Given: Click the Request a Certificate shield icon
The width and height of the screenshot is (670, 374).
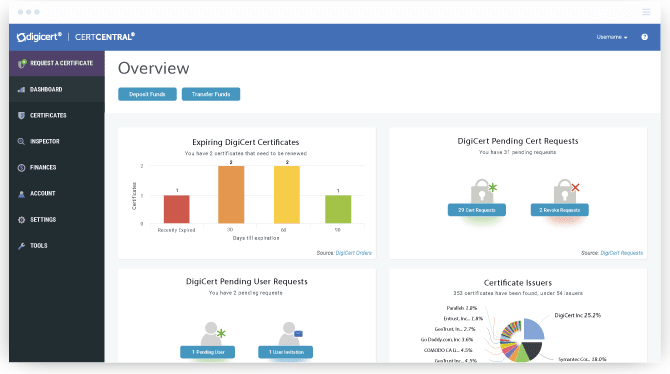Looking at the screenshot, I should [x=22, y=64].
